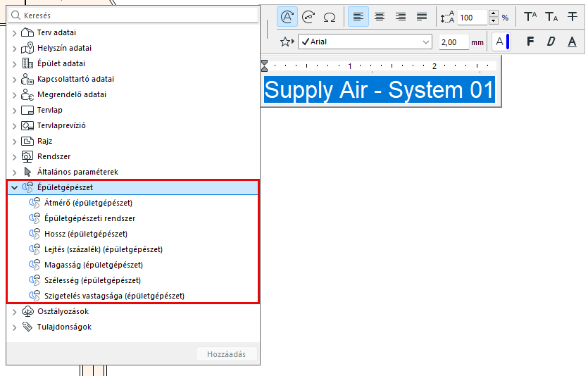This screenshot has width=588, height=376.
Task: Increase spacing with the up stepper arrow
Action: click(x=494, y=13)
